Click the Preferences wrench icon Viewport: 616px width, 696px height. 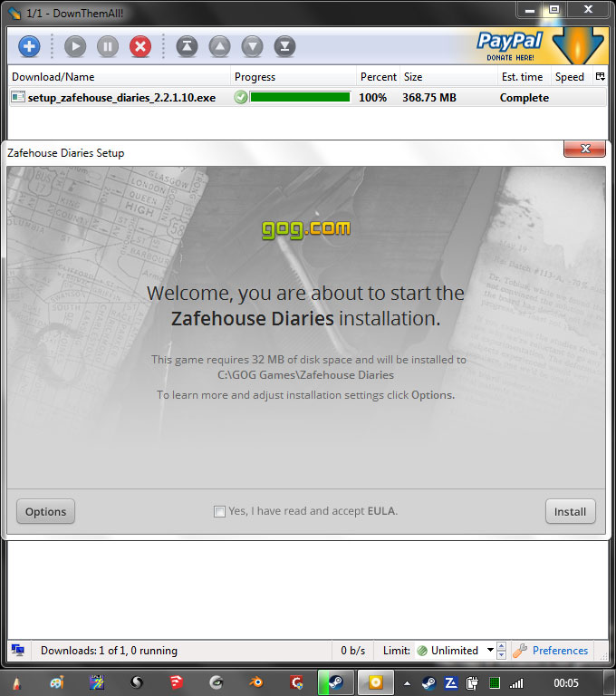coord(520,651)
